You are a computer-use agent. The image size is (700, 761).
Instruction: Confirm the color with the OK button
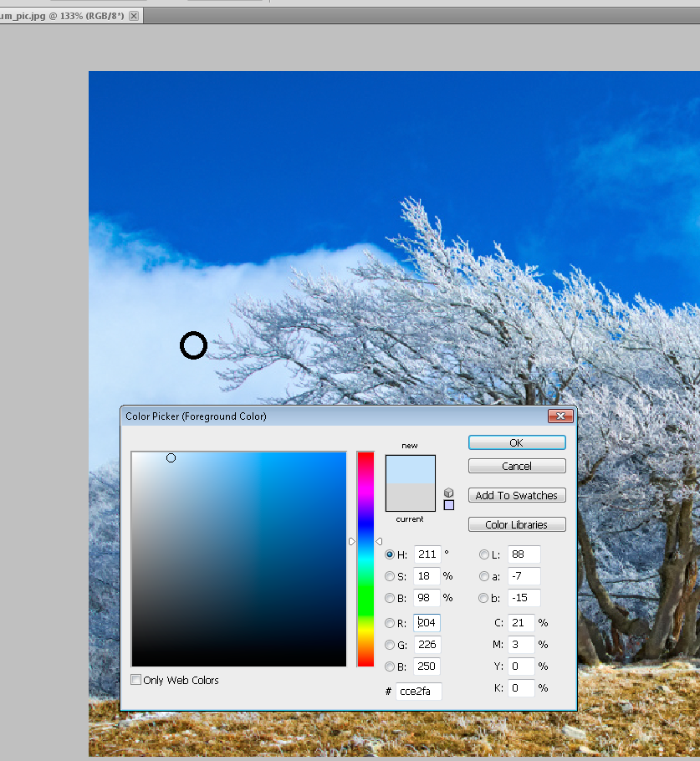coord(517,442)
